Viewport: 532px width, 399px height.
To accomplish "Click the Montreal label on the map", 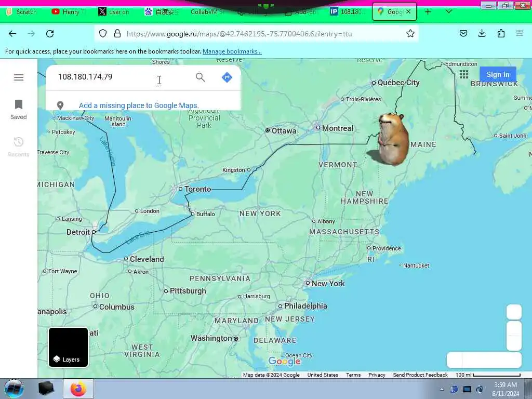I will coord(337,128).
